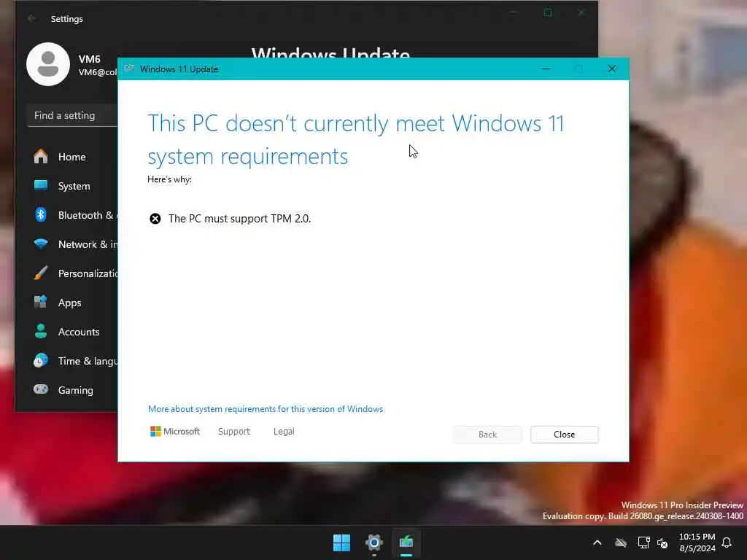Click the VM6 user avatar in Settings
The height and width of the screenshot is (560, 747).
48,64
